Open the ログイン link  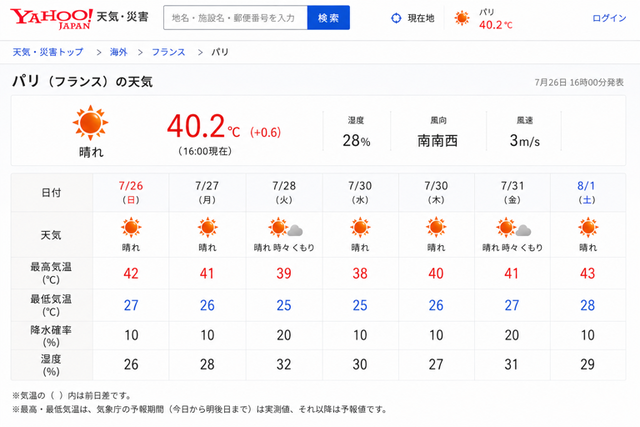[609, 18]
